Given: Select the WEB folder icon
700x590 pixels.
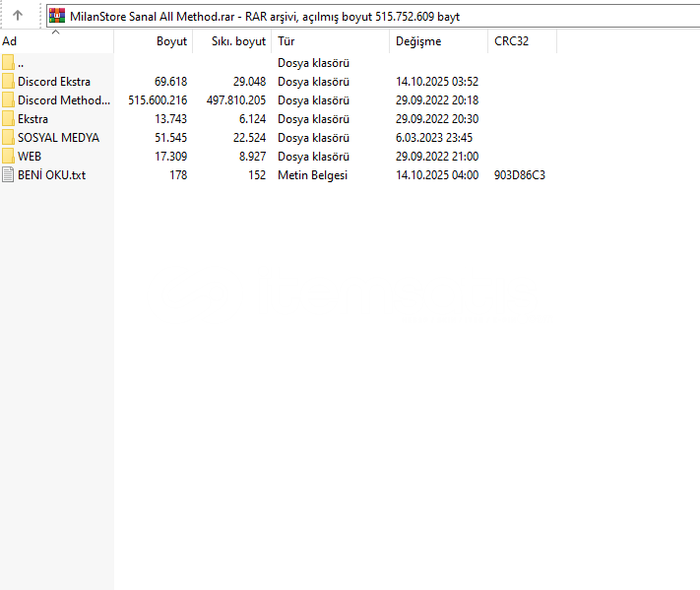Looking at the screenshot, I should click(8, 157).
